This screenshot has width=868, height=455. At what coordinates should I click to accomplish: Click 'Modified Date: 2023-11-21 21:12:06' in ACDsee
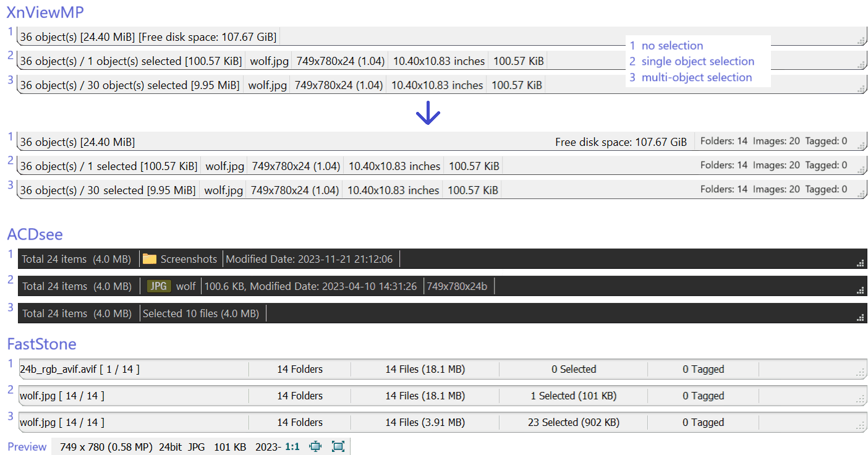click(x=309, y=259)
